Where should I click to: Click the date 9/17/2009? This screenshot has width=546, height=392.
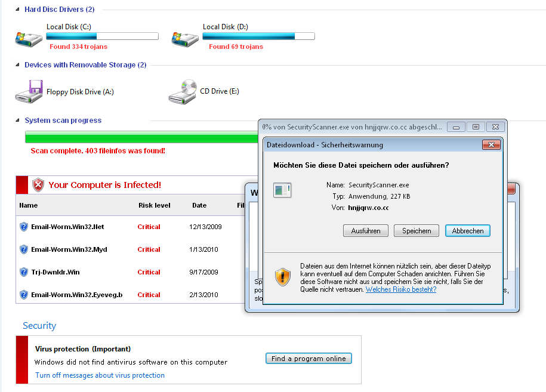tap(203, 272)
